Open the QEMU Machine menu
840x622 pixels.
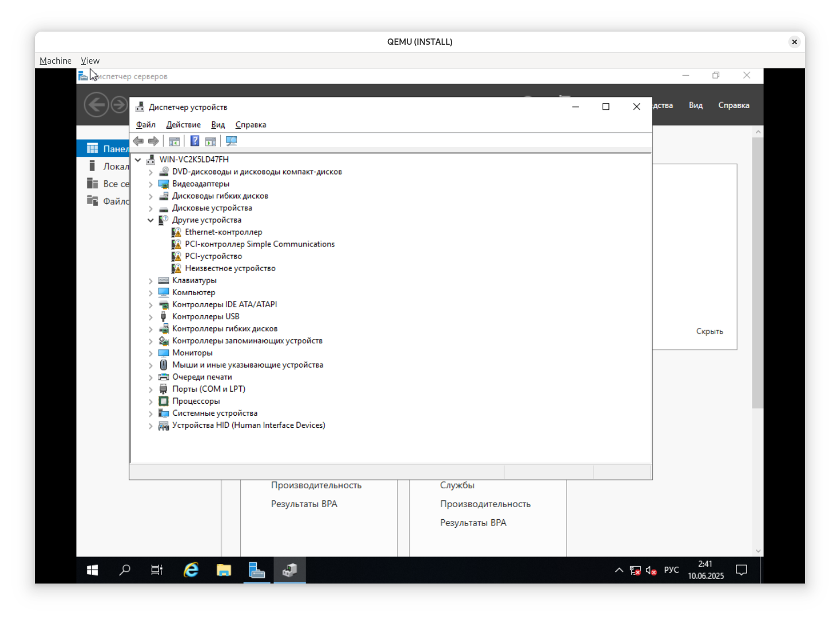pyautogui.click(x=56, y=61)
